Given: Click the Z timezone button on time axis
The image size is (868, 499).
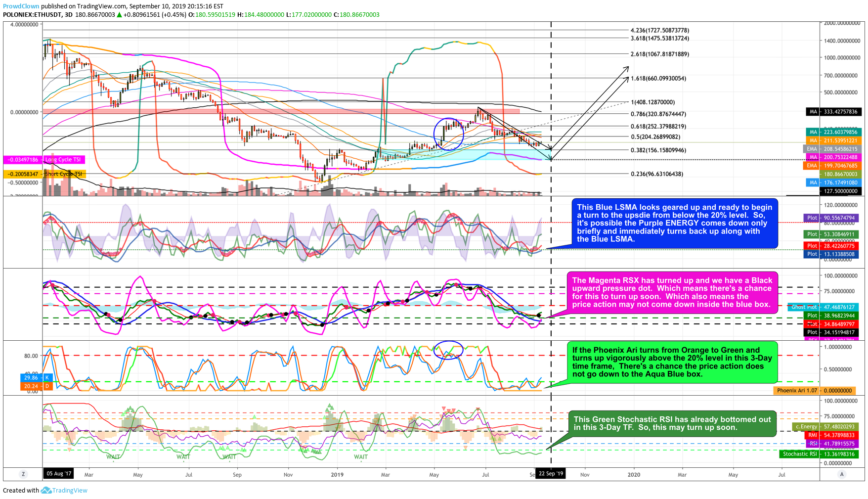Looking at the screenshot, I should pyautogui.click(x=23, y=474).
